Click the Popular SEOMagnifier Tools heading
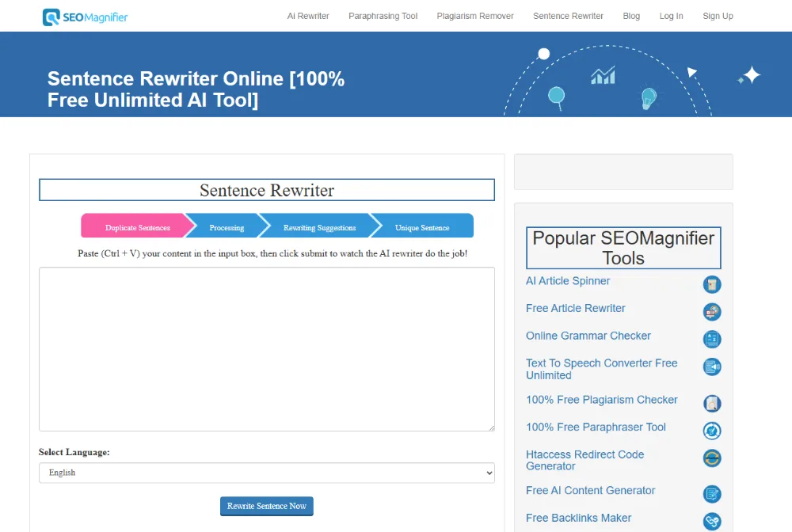 [623, 248]
